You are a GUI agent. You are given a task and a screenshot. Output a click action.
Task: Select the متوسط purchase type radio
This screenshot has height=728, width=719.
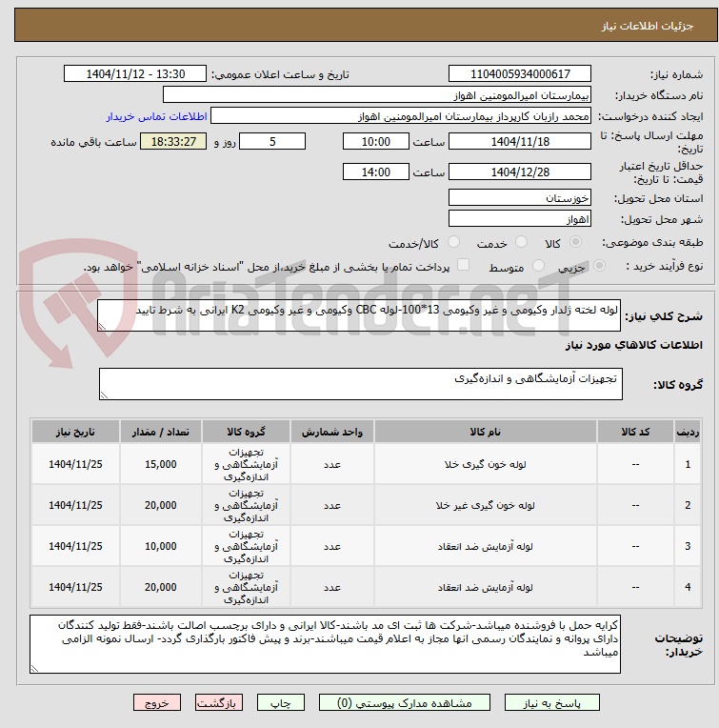point(538,266)
